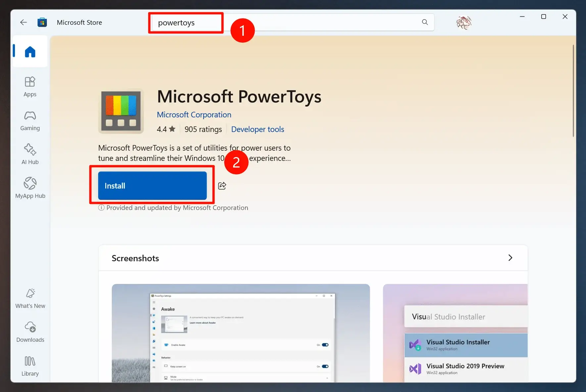This screenshot has width=586, height=392.
Task: Navigate back using the back arrow
Action: pyautogui.click(x=23, y=22)
